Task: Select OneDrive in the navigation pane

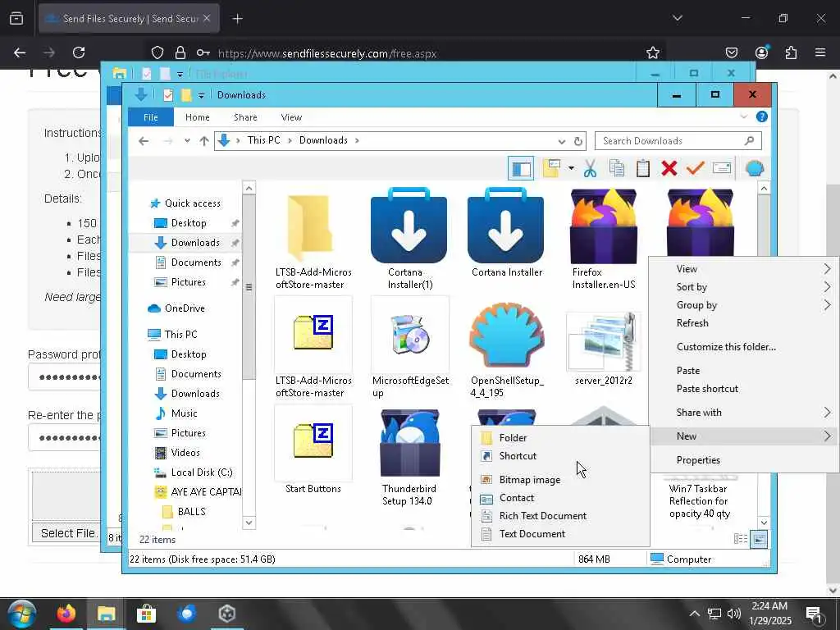Action: pyautogui.click(x=176, y=308)
